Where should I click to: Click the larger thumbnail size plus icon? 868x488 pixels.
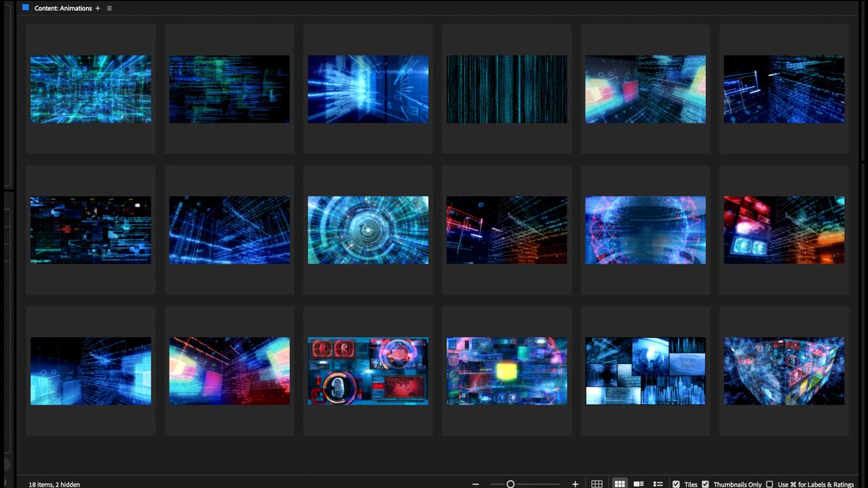coord(575,484)
